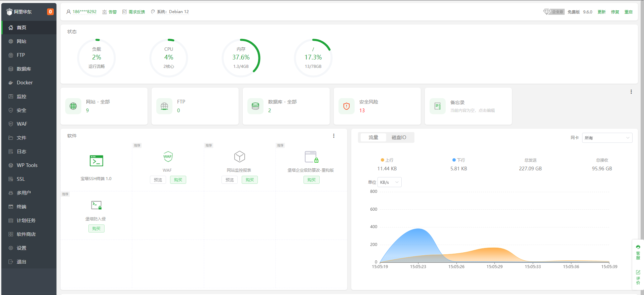Click the FTP card globe icon

[x=164, y=106]
